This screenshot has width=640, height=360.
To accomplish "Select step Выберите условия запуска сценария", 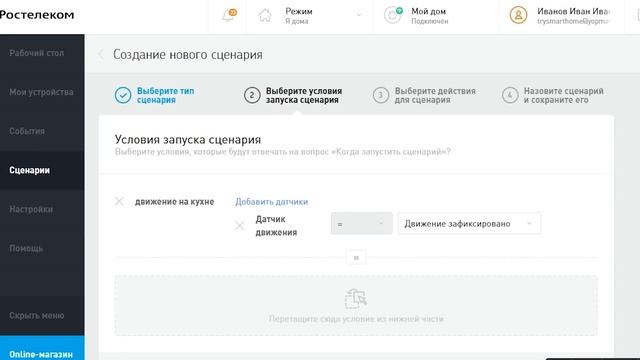I will [304, 95].
